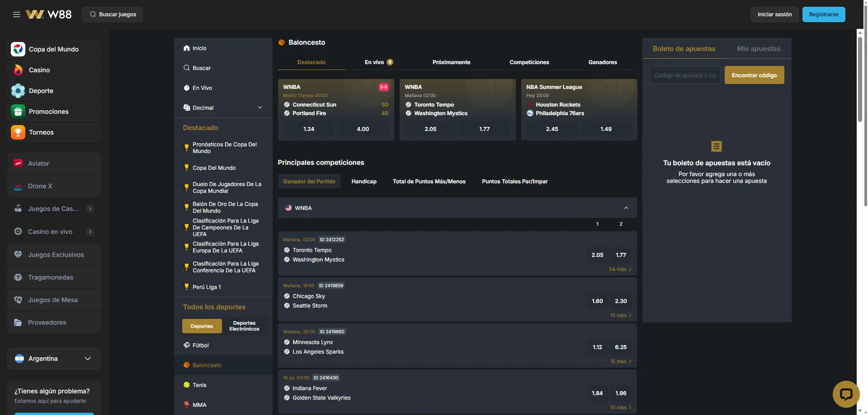868x415 pixels.
Task: Bet on Portland Fire at 4.00
Action: tap(363, 129)
